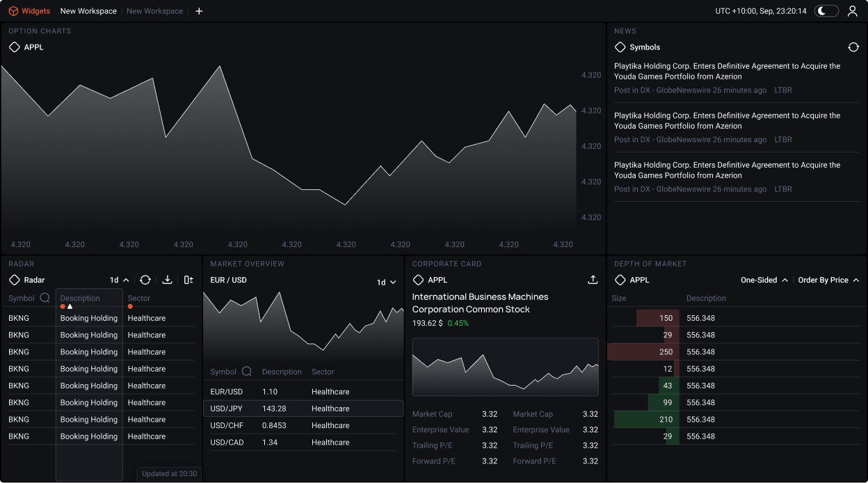Click the diamond icon beside Symbols in News
Screen dimensions: 868x483
(x=620, y=47)
